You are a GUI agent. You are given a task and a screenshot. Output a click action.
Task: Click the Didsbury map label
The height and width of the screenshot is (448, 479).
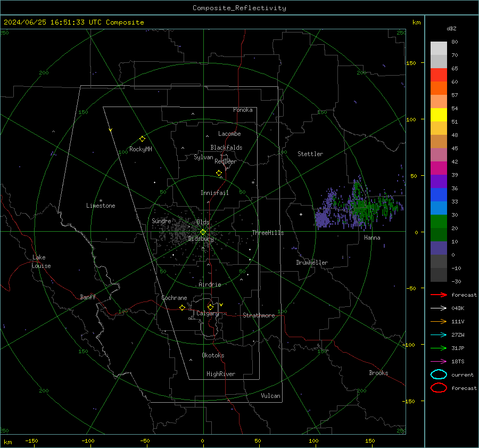(x=201, y=239)
